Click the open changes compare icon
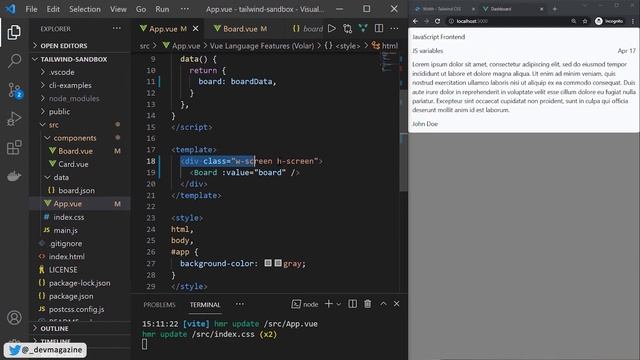This screenshot has width=640, height=360. [347, 29]
